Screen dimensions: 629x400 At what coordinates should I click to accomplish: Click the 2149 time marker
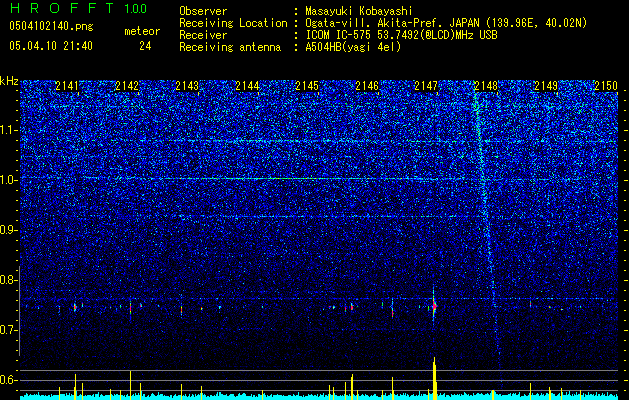click(x=546, y=86)
